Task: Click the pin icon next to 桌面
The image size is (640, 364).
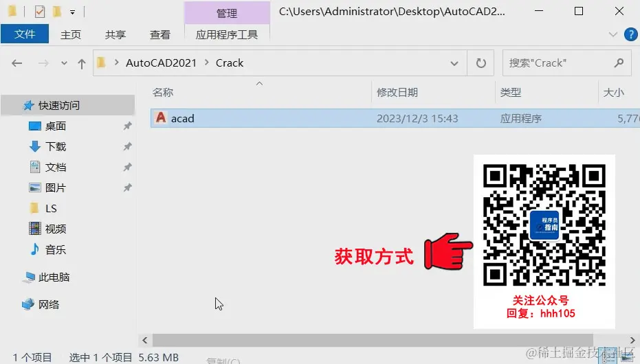Action: pyautogui.click(x=127, y=126)
